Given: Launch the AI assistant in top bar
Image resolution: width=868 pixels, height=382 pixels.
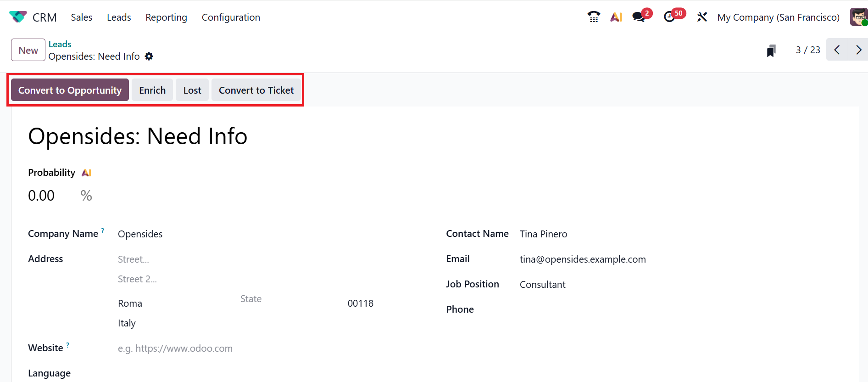Looking at the screenshot, I should (x=616, y=17).
